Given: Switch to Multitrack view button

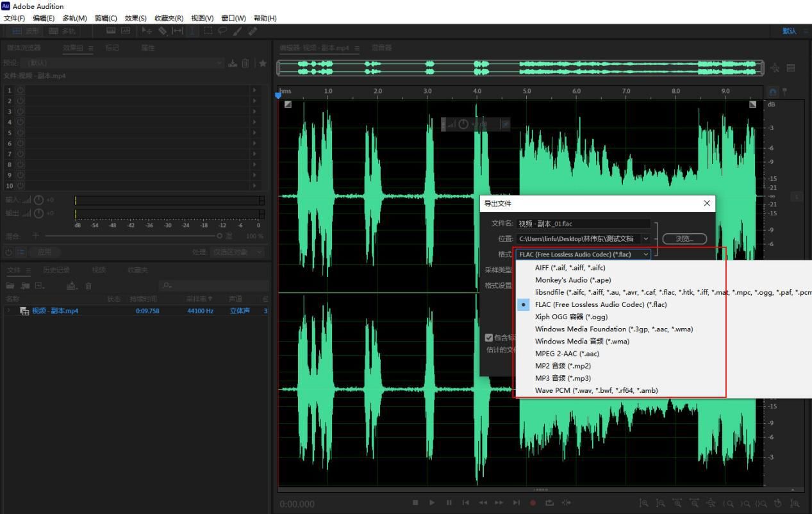Looking at the screenshot, I should coord(62,31).
